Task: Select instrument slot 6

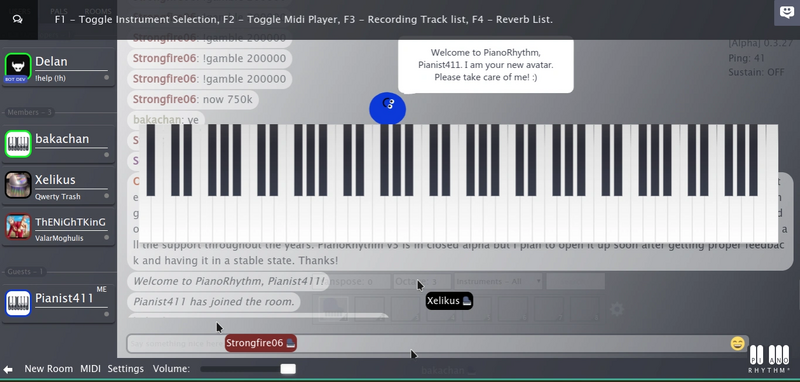Action: click(512, 309)
